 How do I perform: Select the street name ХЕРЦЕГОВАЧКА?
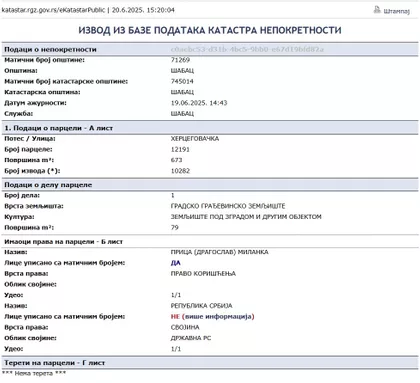pyautogui.click(x=195, y=139)
